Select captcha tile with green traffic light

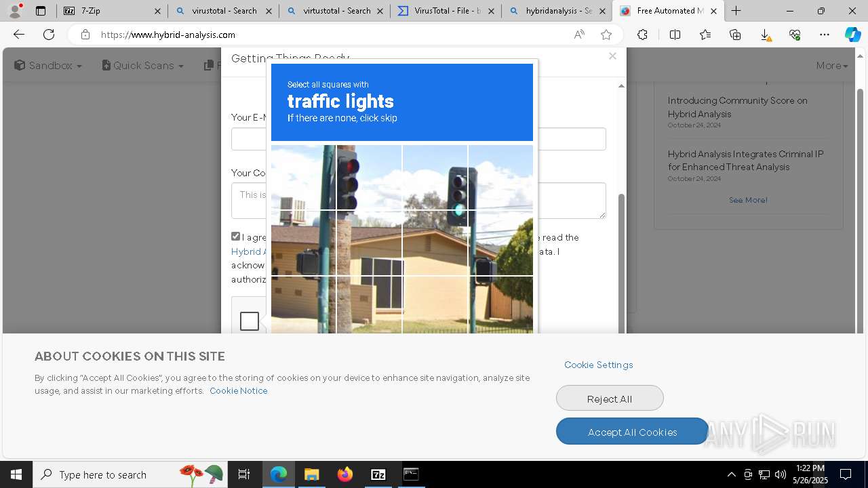[435, 178]
